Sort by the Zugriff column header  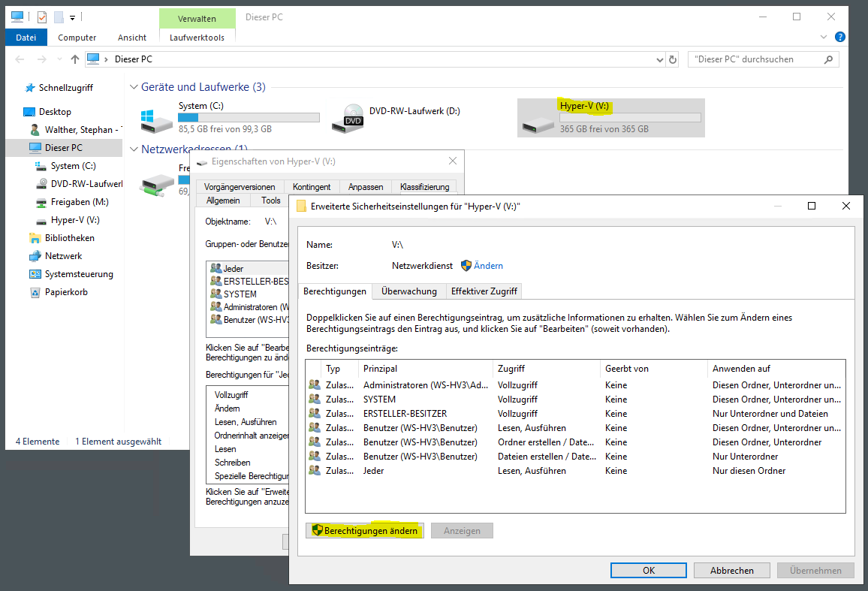coord(547,369)
